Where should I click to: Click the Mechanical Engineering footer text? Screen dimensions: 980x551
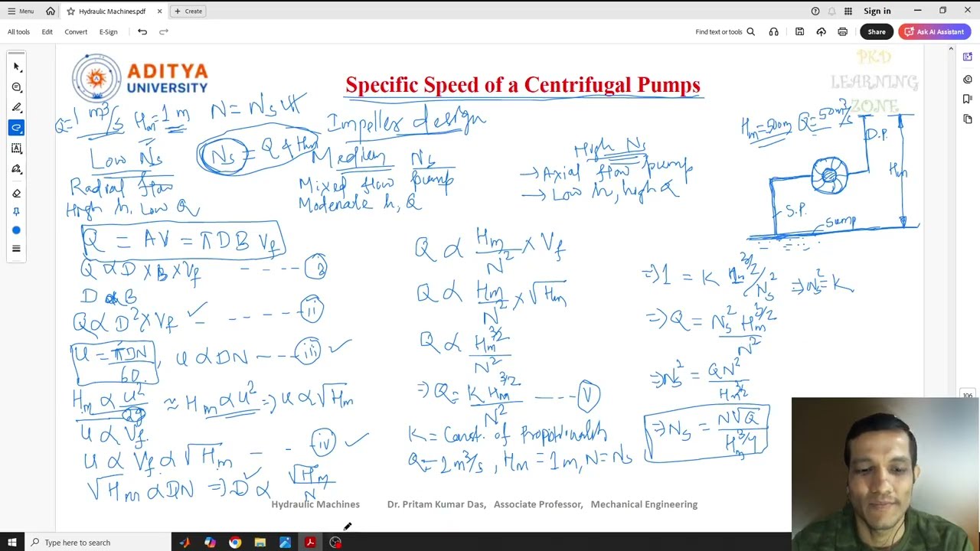(x=644, y=504)
